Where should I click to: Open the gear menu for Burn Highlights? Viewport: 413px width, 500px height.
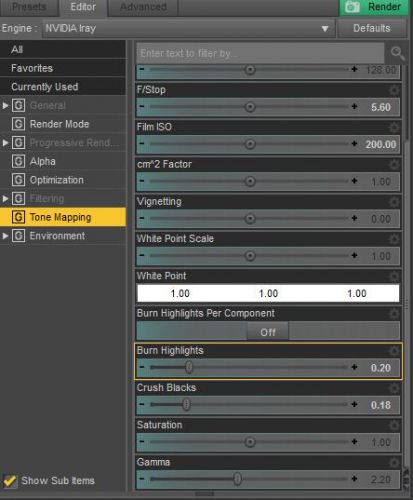tap(394, 351)
